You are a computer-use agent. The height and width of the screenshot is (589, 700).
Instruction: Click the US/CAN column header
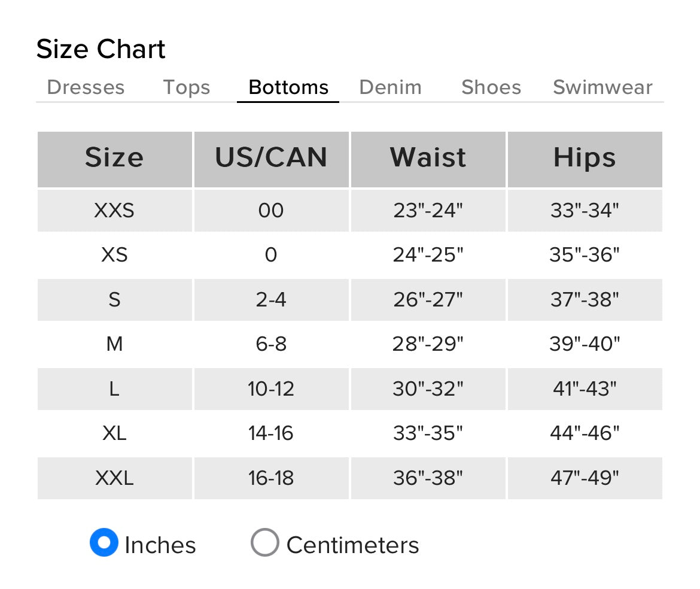coord(271,158)
